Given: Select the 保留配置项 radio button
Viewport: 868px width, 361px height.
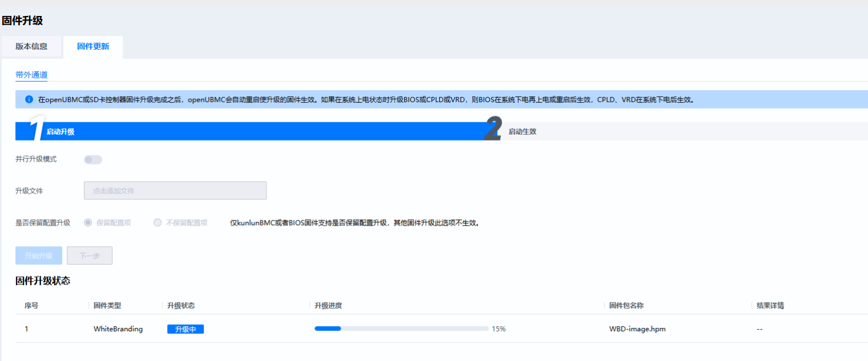Looking at the screenshot, I should 88,223.
